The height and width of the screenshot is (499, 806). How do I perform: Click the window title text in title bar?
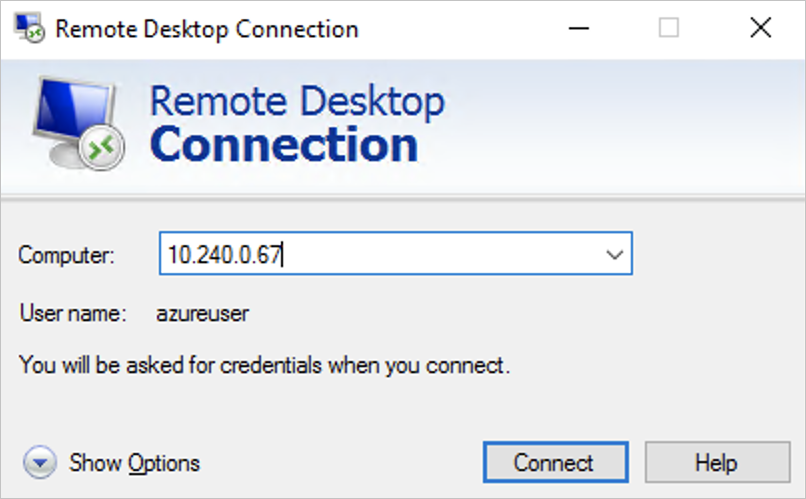coord(206,28)
